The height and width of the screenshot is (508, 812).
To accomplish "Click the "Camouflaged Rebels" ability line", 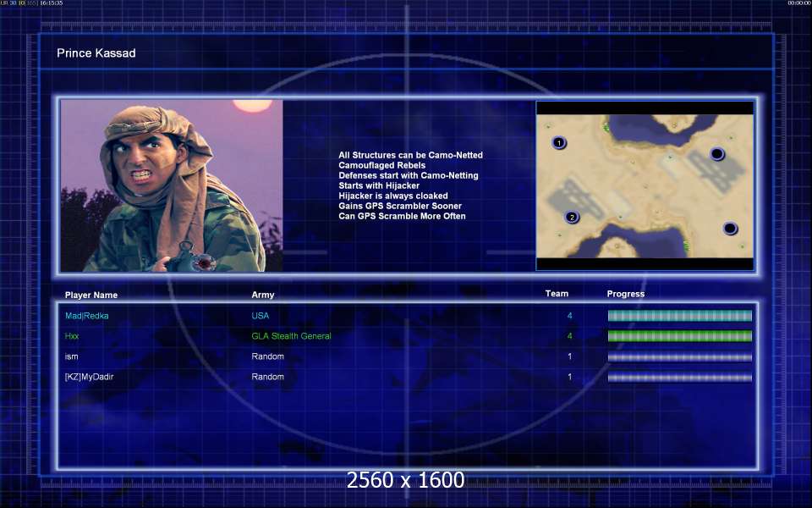I will (x=381, y=165).
